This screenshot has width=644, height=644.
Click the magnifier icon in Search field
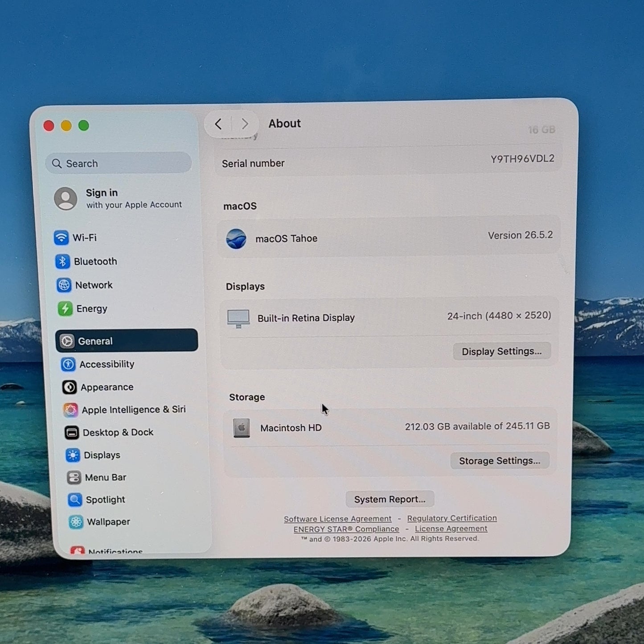coord(57,164)
